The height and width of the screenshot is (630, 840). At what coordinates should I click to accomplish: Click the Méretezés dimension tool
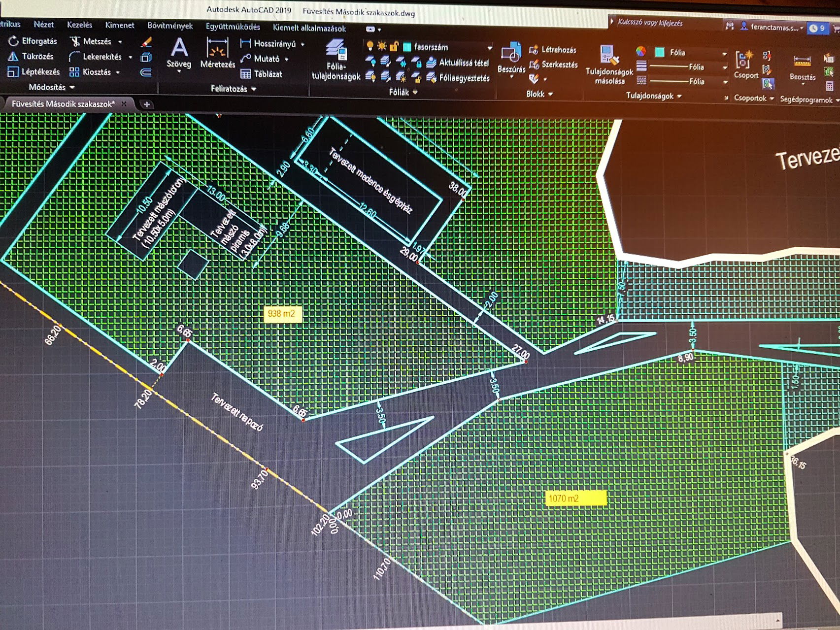(x=217, y=53)
